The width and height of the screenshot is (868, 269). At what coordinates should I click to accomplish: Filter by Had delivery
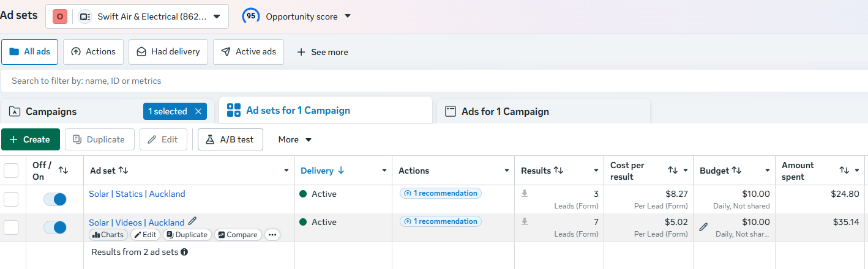(168, 52)
